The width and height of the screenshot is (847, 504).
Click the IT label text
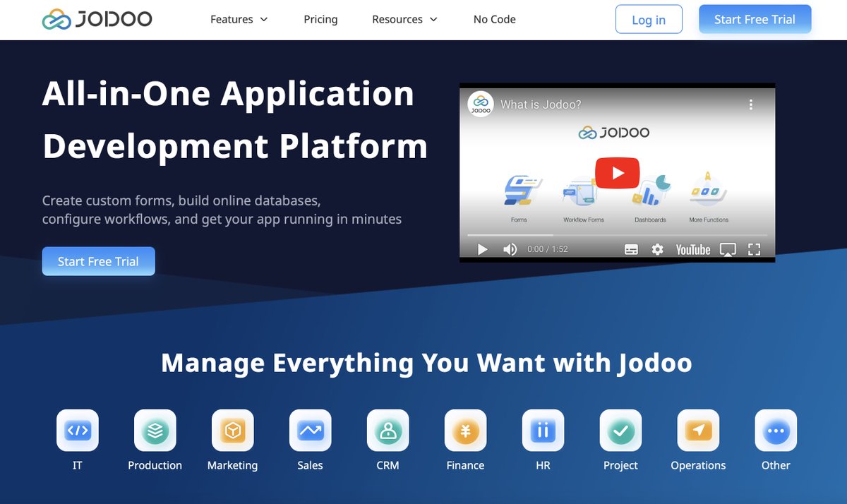tap(78, 465)
